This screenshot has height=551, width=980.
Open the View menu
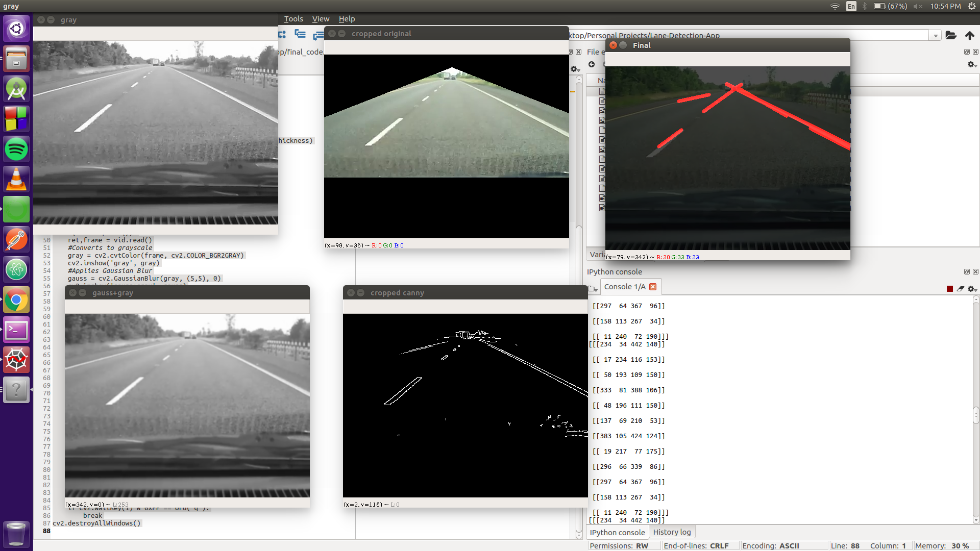321,19
